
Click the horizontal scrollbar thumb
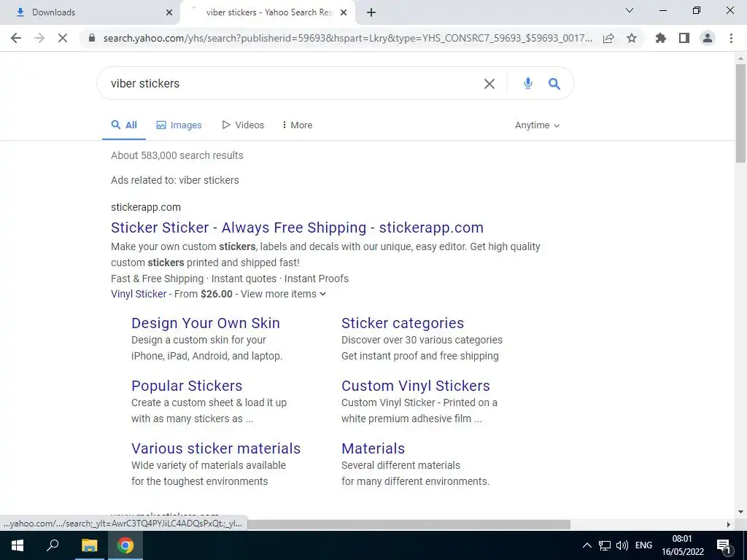(409, 524)
